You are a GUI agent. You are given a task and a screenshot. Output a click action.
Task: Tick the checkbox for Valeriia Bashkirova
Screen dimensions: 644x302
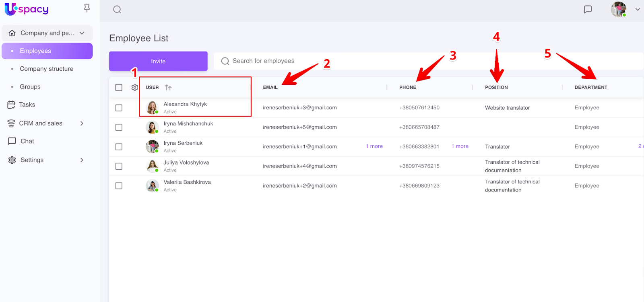(119, 186)
